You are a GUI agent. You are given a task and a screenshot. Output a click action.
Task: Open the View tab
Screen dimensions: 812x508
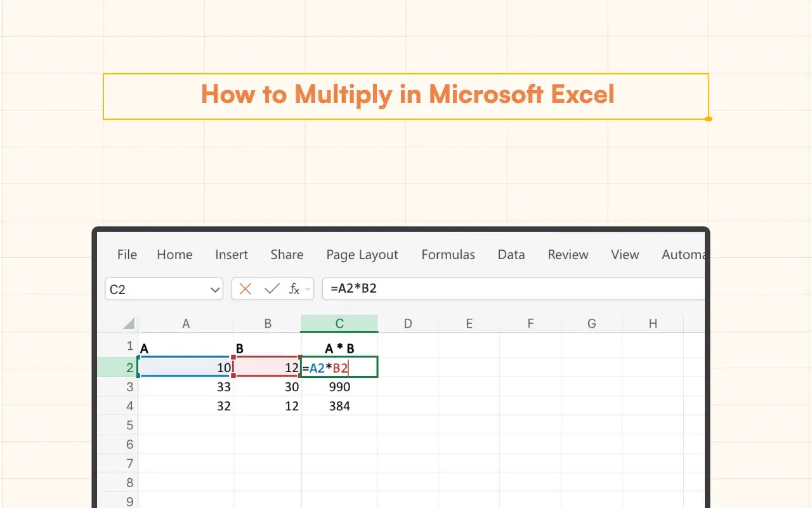[625, 255]
